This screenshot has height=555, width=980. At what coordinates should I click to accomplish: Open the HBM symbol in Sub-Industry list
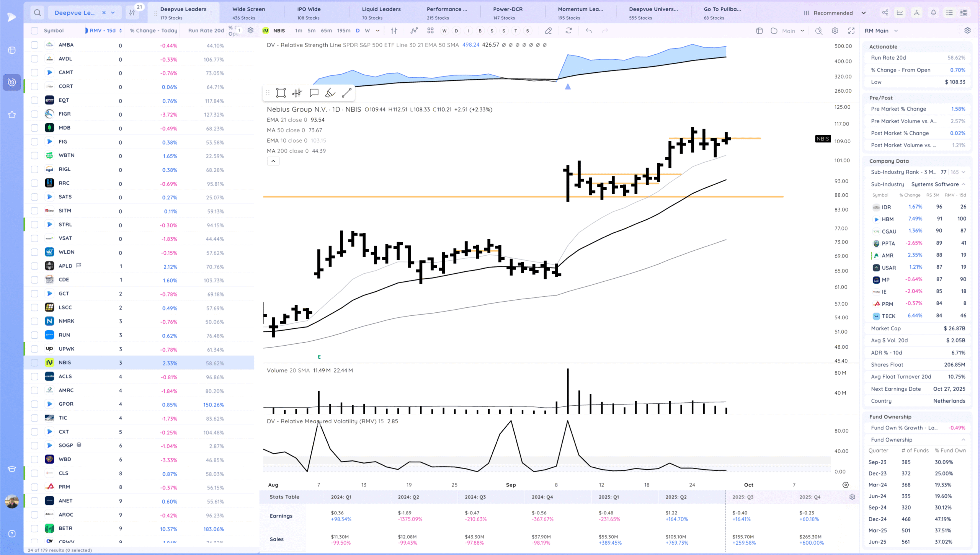pyautogui.click(x=887, y=219)
